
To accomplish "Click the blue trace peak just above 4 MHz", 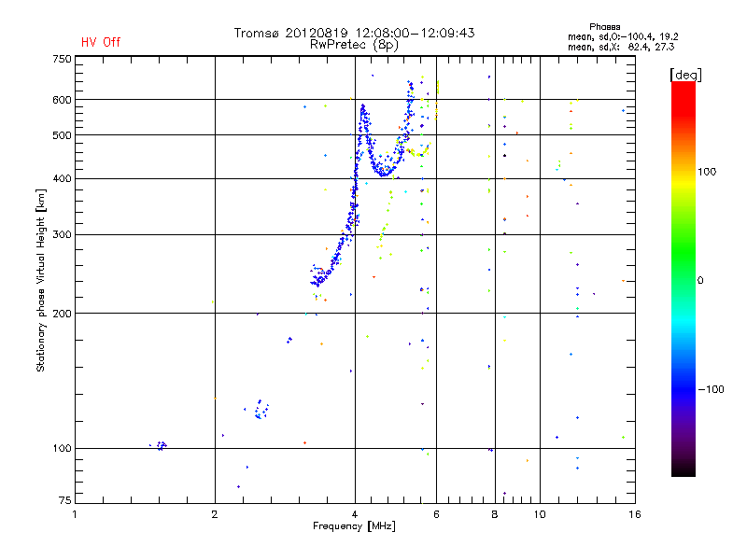I will 363,107.
